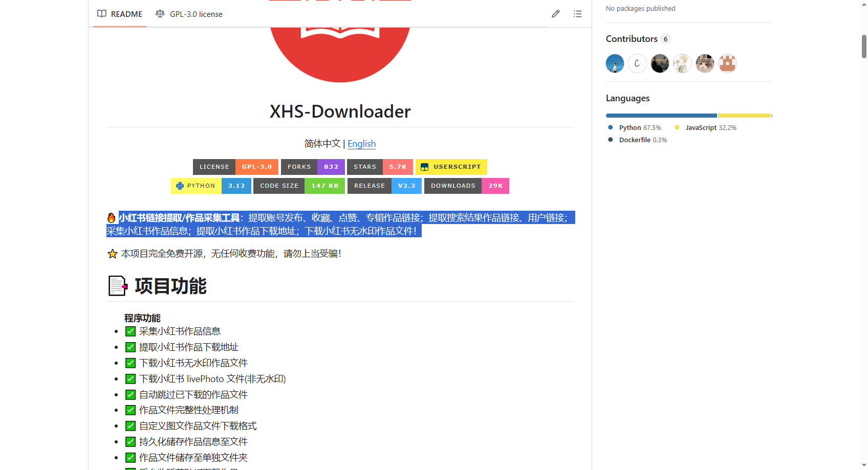Click the README book icon
Viewport: 868px width, 470px height.
(102, 14)
